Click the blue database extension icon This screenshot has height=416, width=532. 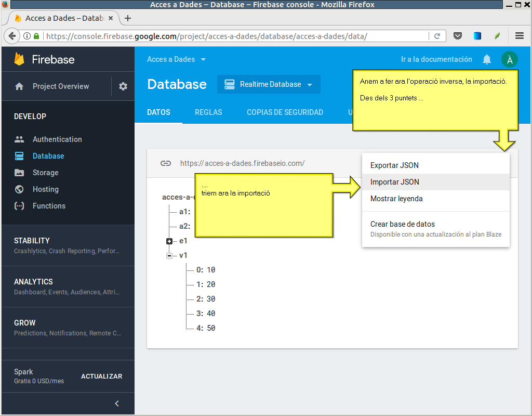(x=477, y=36)
